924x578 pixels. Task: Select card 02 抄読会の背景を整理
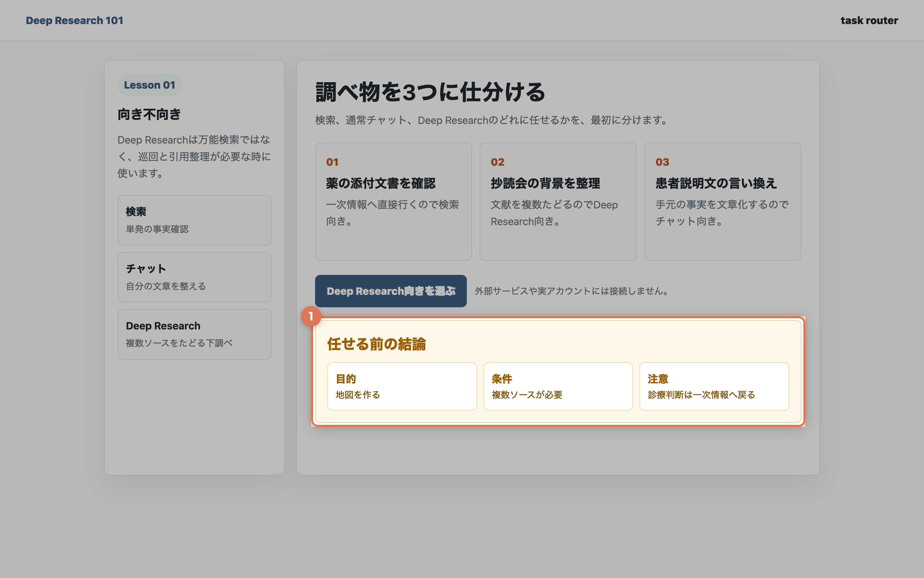click(x=558, y=202)
